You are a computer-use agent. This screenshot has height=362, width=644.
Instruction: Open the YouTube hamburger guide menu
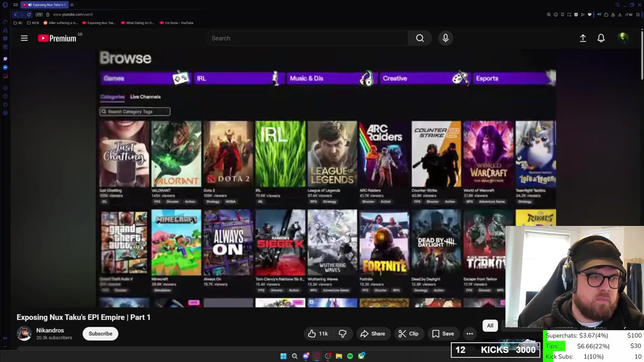pyautogui.click(x=24, y=38)
